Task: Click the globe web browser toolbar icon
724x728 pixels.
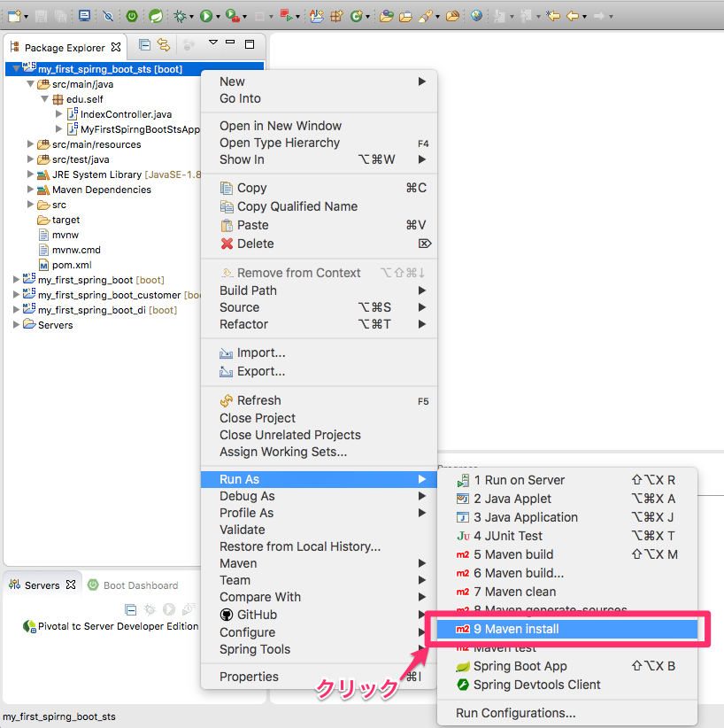Action: [x=476, y=16]
